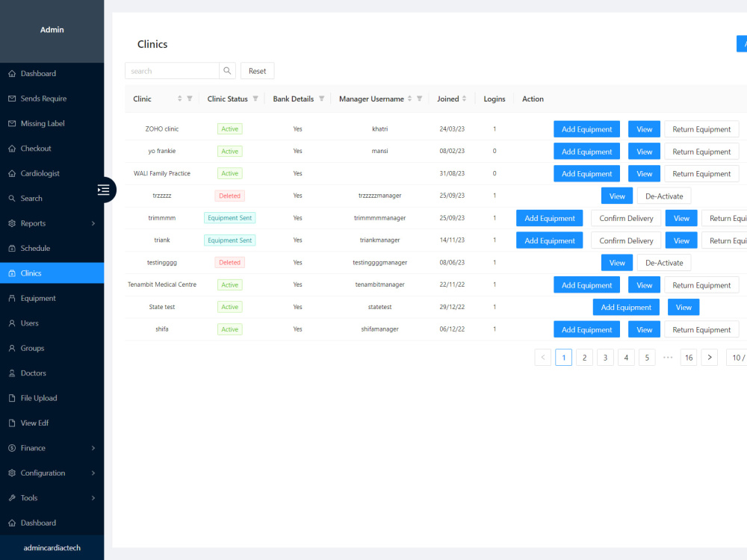Open the page size dropdown

point(737,358)
